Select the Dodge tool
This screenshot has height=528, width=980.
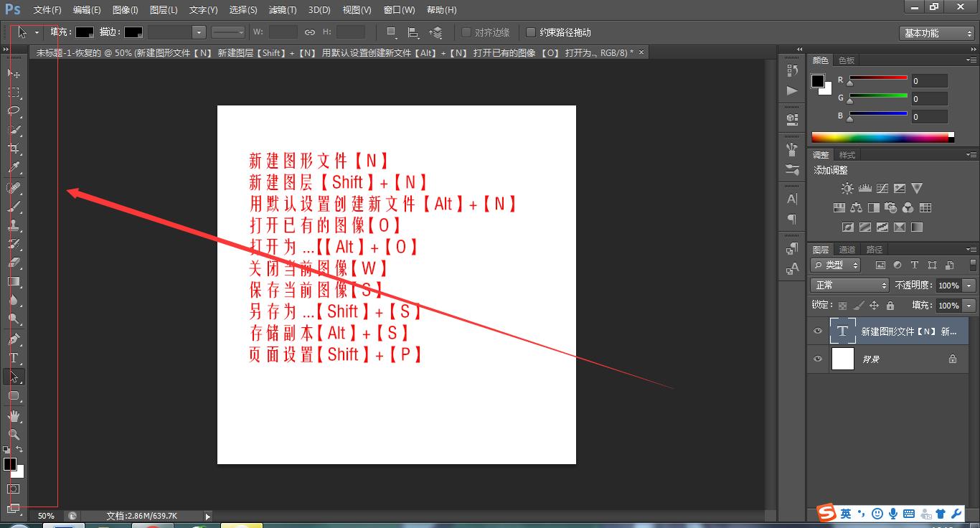[14, 319]
